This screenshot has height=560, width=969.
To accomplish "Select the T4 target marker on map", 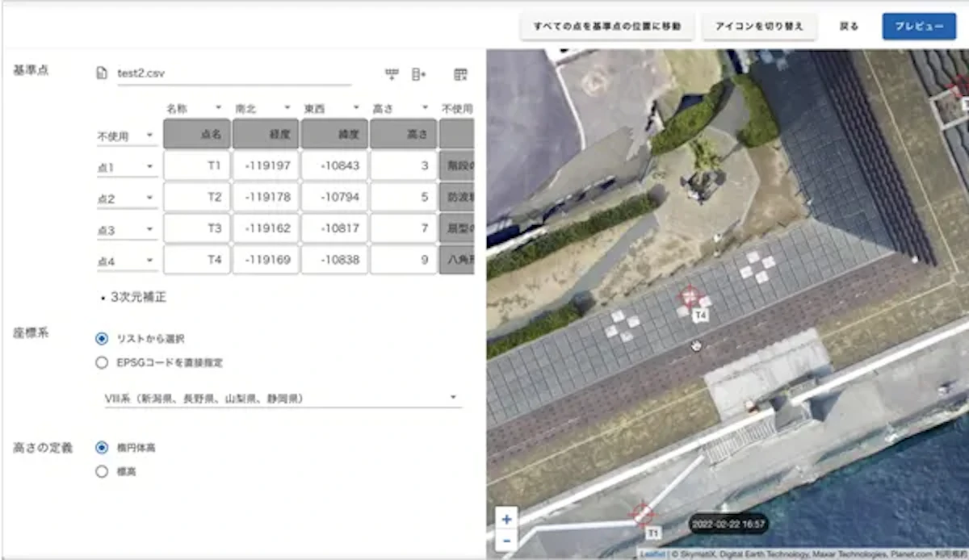I will pyautogui.click(x=689, y=296).
